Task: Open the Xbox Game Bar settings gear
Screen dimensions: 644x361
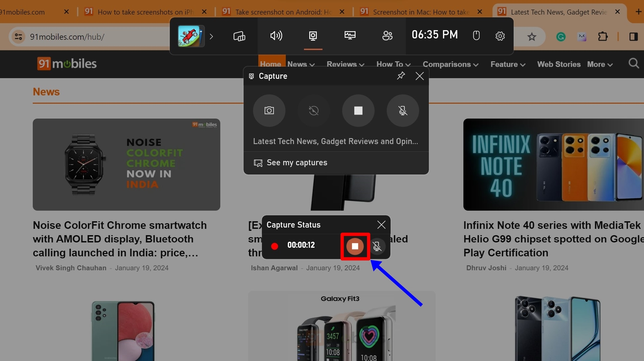Action: tap(500, 36)
